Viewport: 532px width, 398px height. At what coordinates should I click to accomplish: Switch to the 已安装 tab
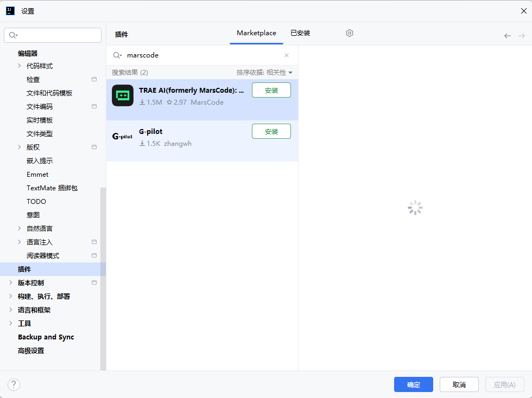click(300, 33)
